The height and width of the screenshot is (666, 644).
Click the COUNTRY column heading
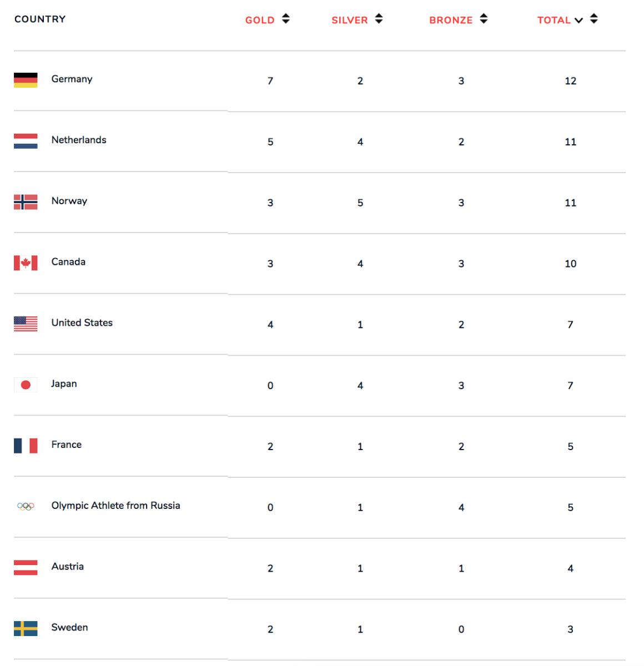pyautogui.click(x=40, y=19)
